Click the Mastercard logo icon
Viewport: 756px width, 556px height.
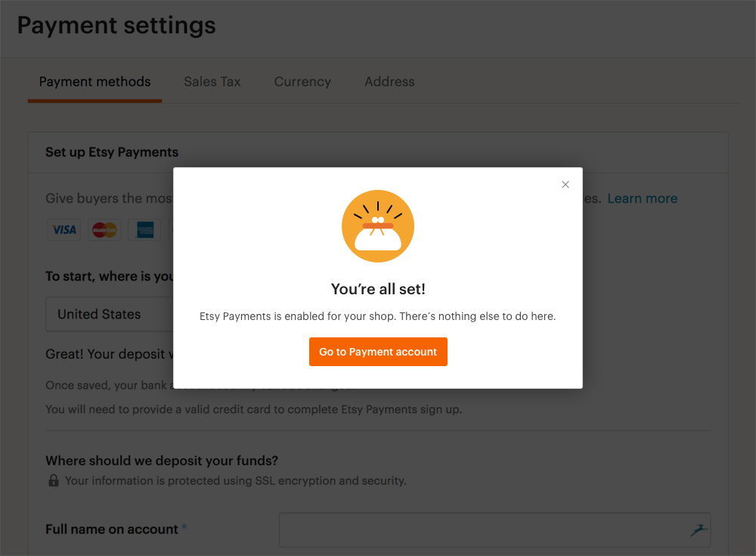click(x=104, y=230)
